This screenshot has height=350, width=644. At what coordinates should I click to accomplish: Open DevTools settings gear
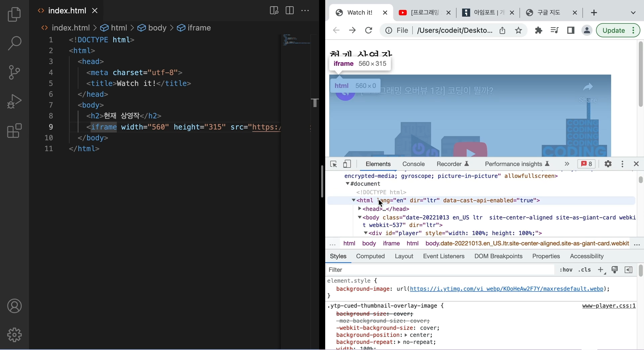(608, 164)
